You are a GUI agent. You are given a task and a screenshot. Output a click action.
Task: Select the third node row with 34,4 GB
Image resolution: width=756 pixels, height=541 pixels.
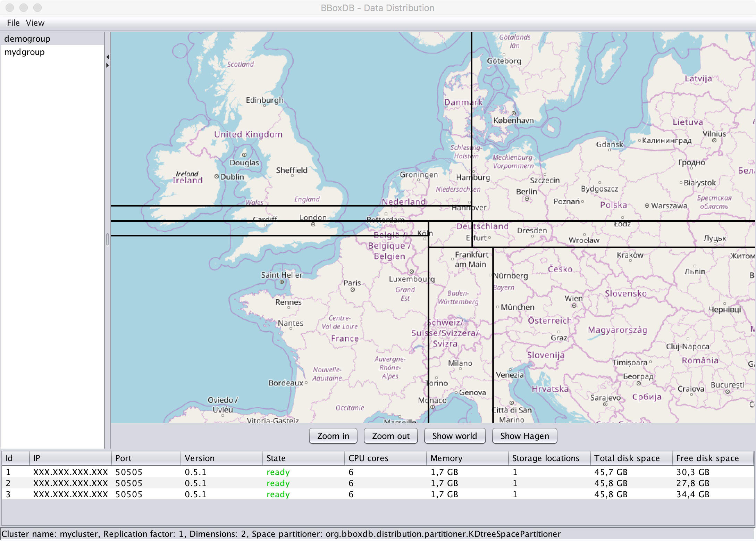[692, 494]
